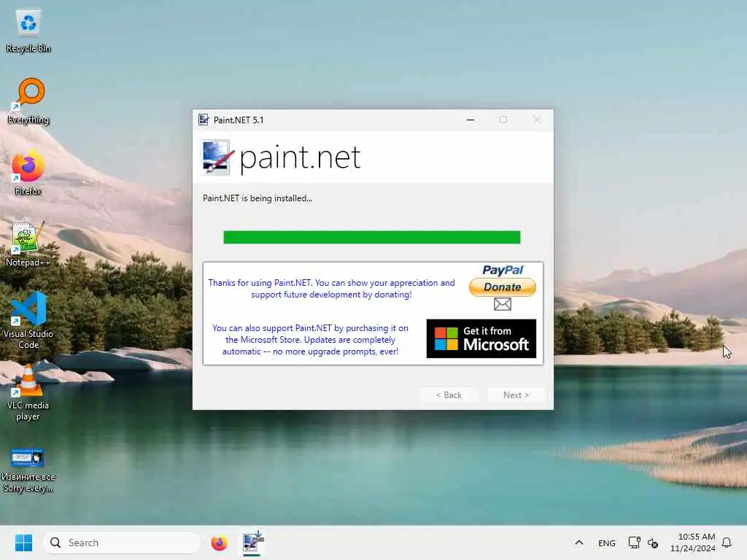The height and width of the screenshot is (560, 747).
Task: Click the network display tray icon
Action: (634, 542)
